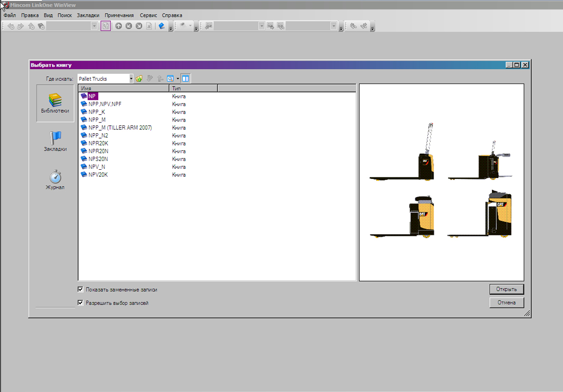This screenshot has width=563, height=392.
Task: Sort list by the Имя column header
Action: tap(124, 89)
